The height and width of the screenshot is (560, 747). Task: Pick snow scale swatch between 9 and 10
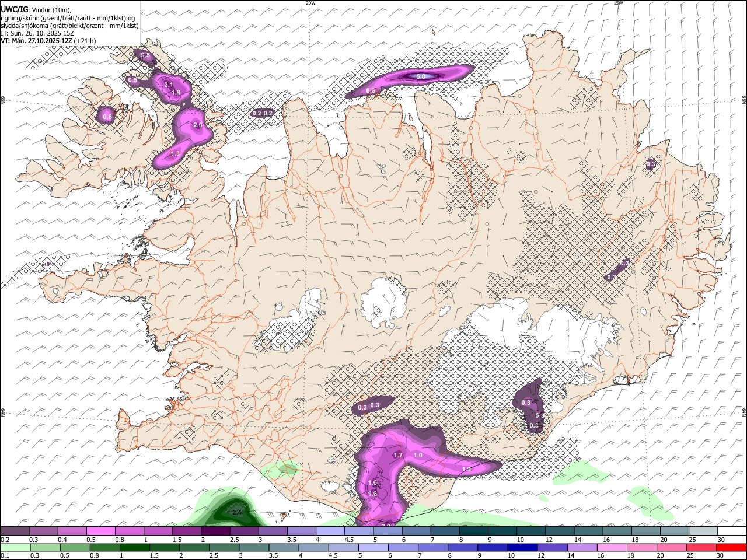tap(502, 531)
